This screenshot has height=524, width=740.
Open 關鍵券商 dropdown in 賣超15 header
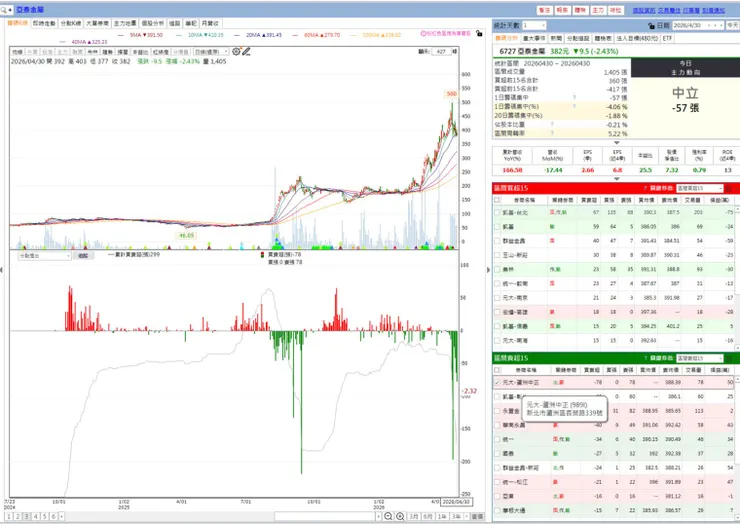click(x=699, y=358)
